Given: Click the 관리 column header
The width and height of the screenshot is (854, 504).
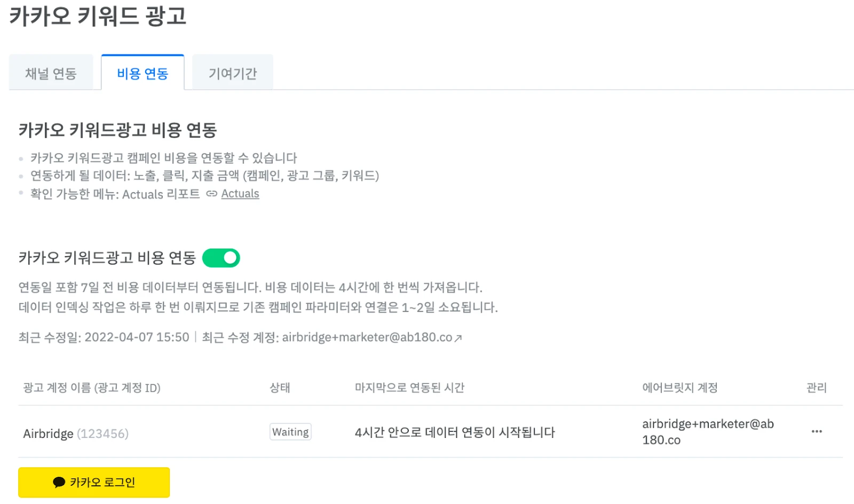Looking at the screenshot, I should (816, 388).
